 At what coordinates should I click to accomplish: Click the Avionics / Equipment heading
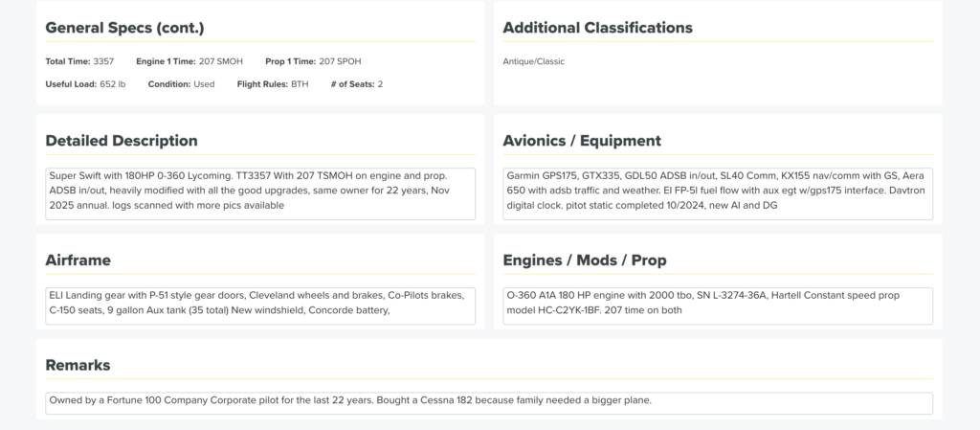tap(581, 141)
